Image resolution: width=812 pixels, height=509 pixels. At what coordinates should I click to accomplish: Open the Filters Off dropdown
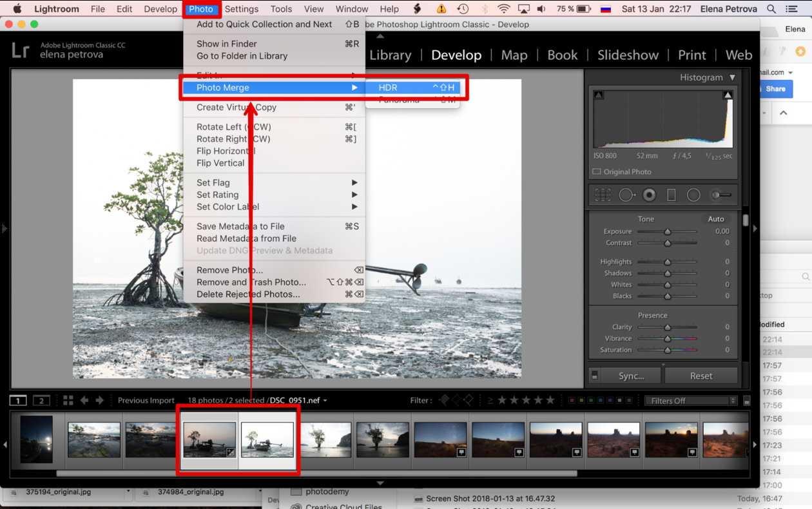(691, 401)
